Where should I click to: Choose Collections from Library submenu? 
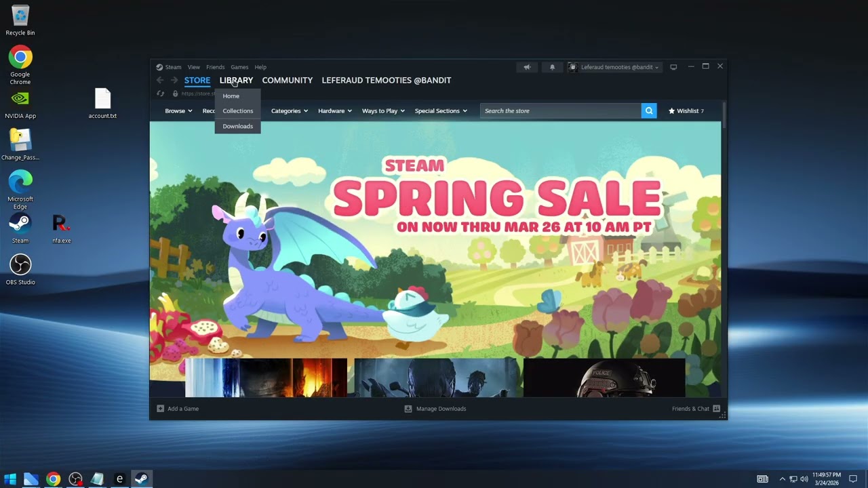click(x=237, y=110)
